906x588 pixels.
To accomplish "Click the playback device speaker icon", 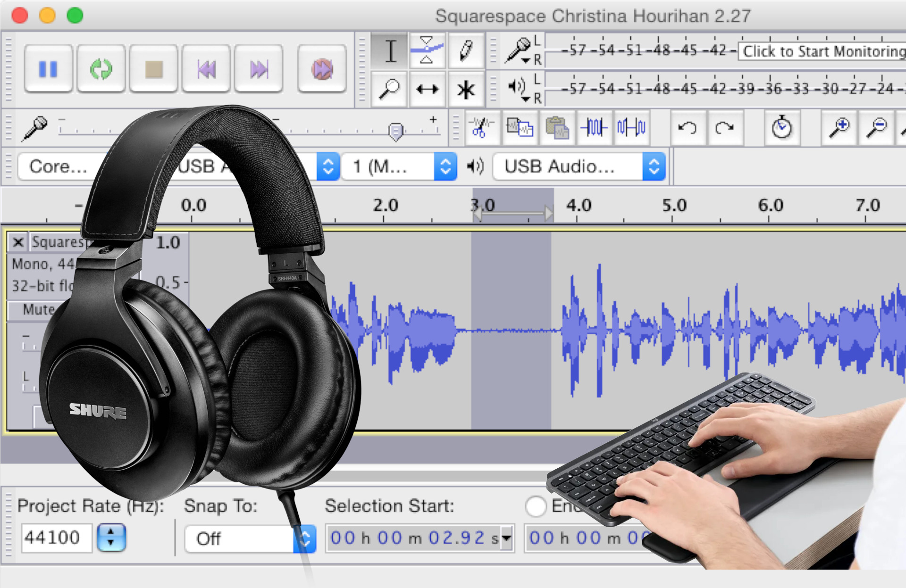I will 475,166.
